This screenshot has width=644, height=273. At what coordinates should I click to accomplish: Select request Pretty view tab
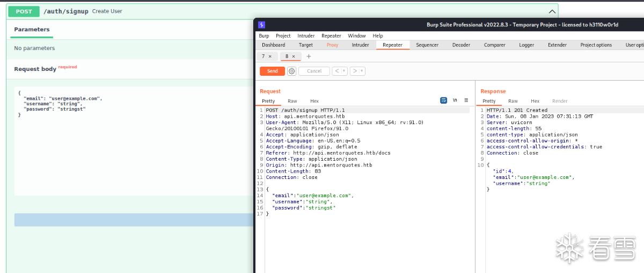tap(268, 101)
